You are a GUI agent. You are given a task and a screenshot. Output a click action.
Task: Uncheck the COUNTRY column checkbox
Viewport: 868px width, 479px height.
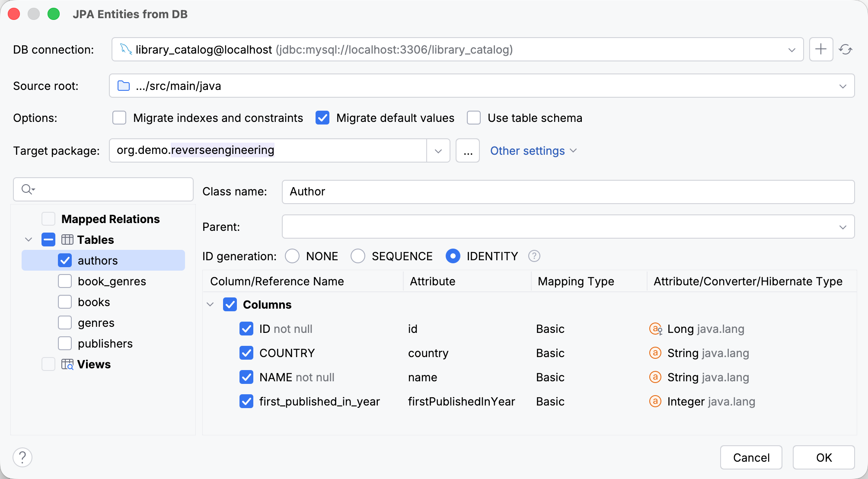[x=246, y=353]
